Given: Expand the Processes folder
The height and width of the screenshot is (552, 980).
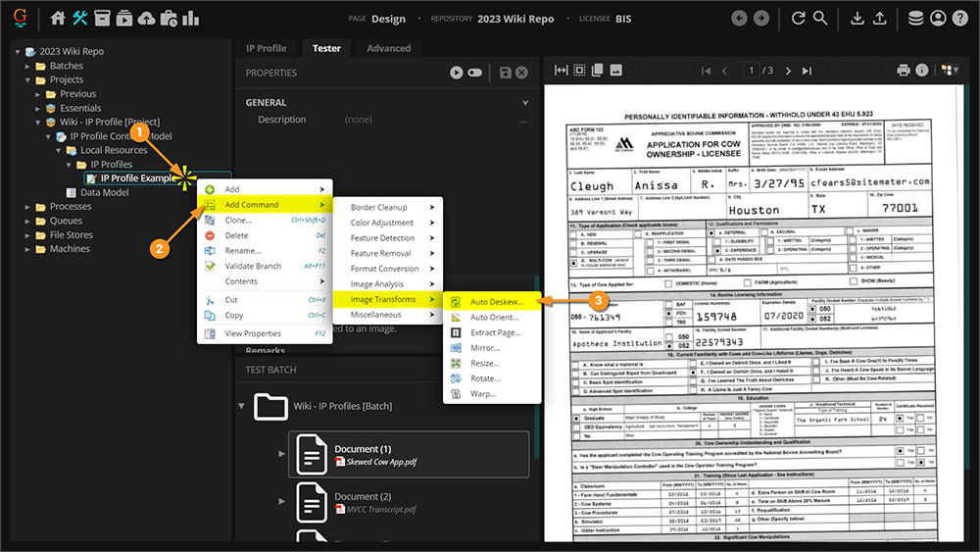Looking at the screenshot, I should [28, 207].
